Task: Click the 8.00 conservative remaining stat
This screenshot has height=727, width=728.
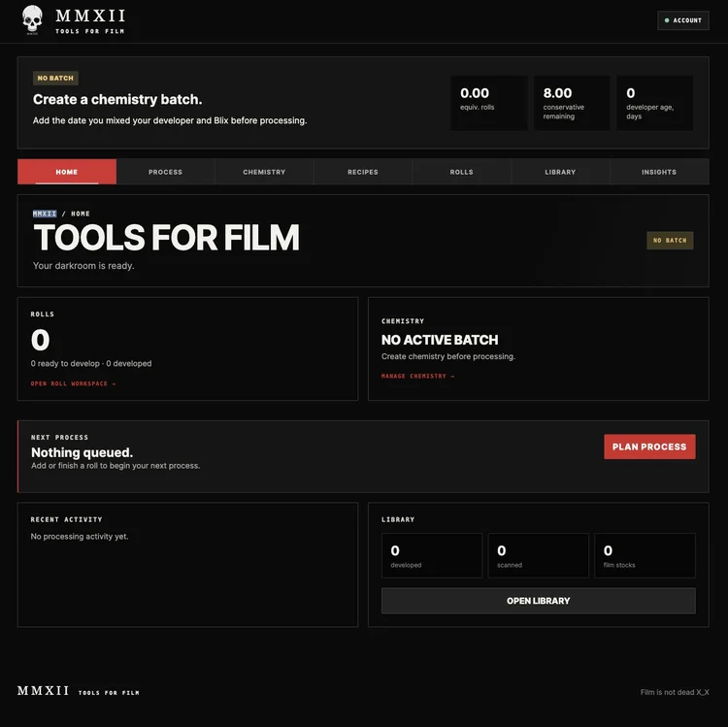Action: point(572,103)
